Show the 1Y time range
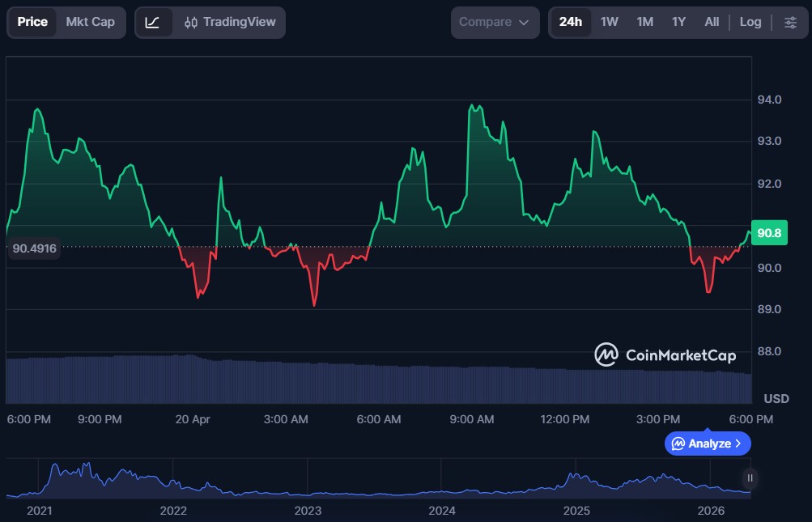 click(x=678, y=22)
